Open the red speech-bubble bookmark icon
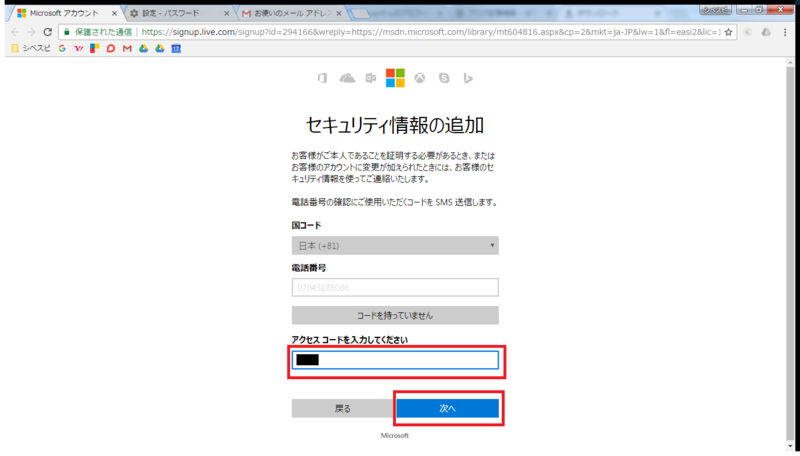The image size is (800, 456). [x=111, y=48]
